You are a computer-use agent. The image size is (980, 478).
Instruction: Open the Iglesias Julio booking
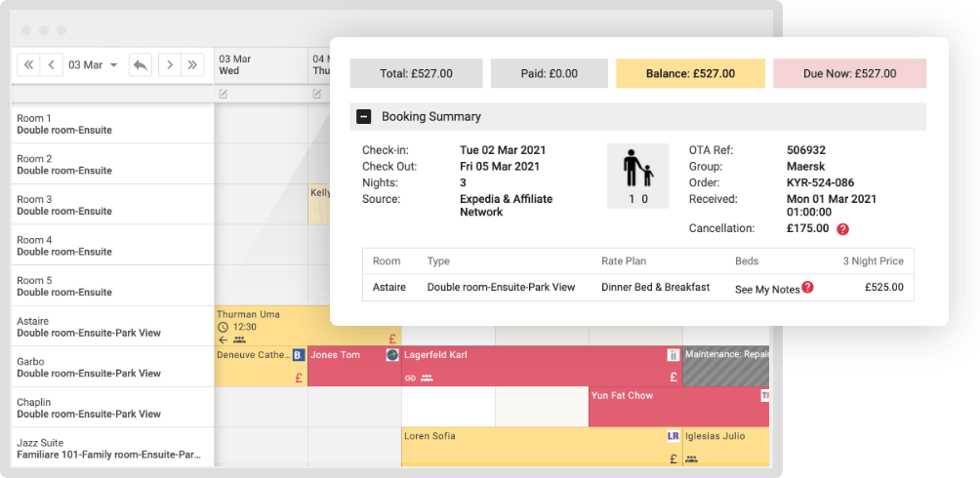(x=725, y=447)
